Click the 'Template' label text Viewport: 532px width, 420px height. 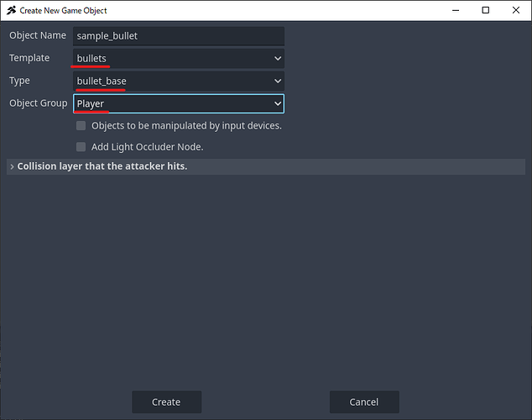point(29,58)
